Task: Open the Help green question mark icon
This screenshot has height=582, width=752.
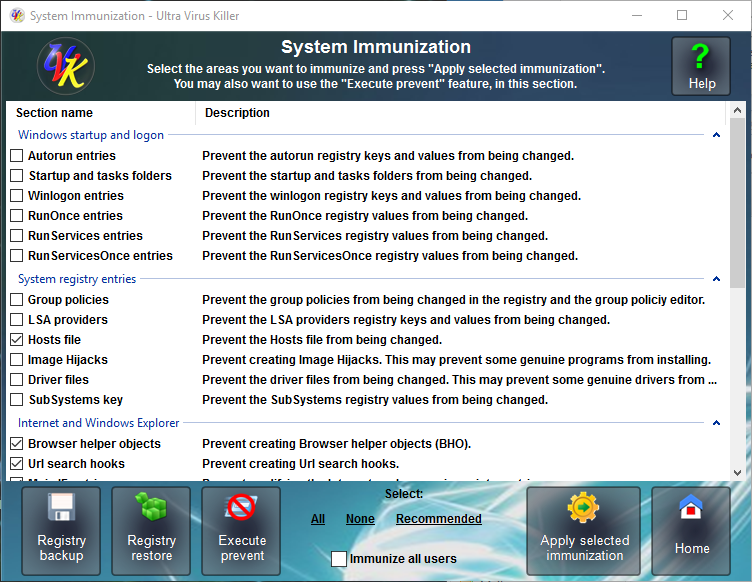Action: pyautogui.click(x=701, y=67)
